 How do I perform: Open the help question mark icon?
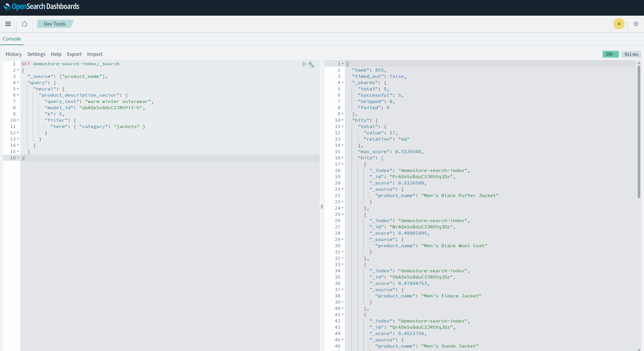click(x=636, y=24)
